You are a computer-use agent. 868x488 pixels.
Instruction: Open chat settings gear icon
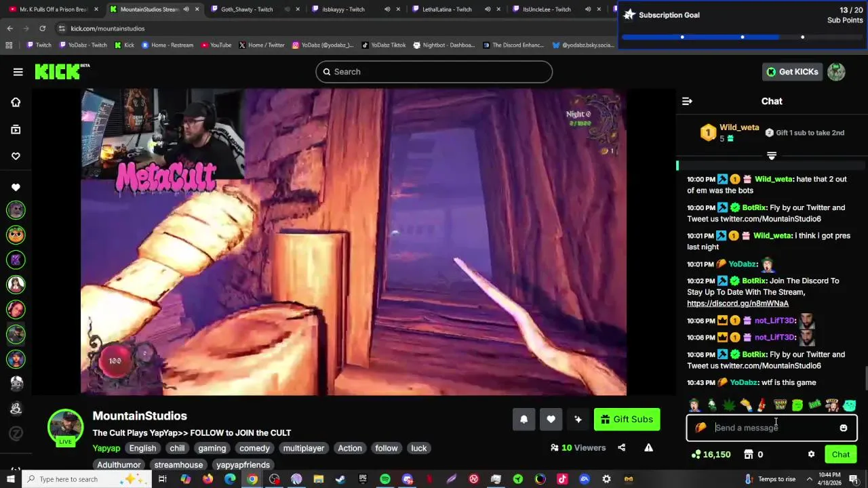point(811,454)
